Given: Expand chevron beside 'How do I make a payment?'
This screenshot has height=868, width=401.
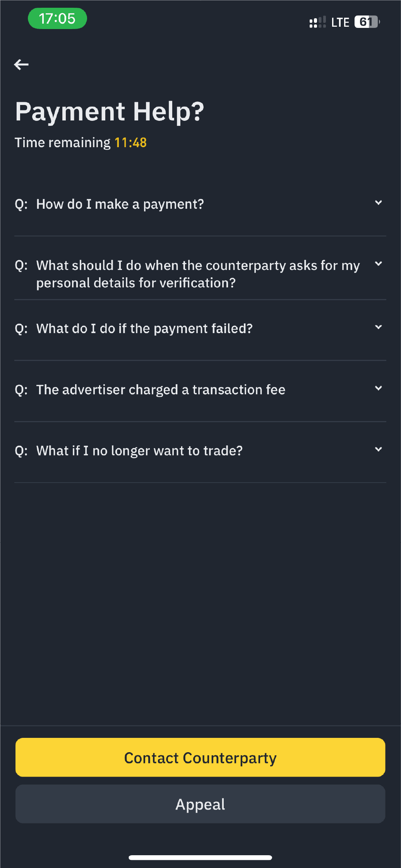Looking at the screenshot, I should coord(378,203).
